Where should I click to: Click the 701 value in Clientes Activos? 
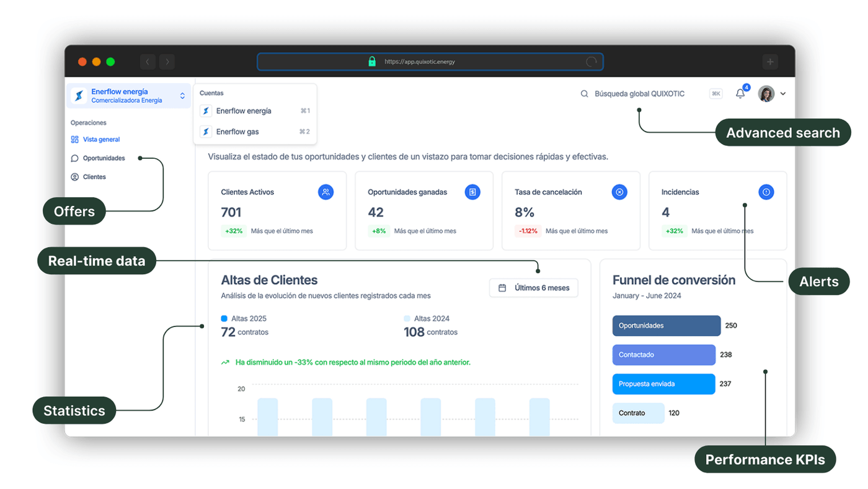click(231, 212)
